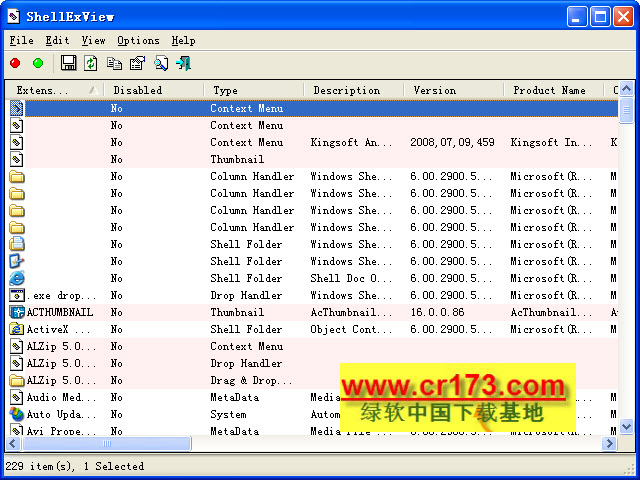Viewport: 640px width, 480px height.
Task: Click the Exit door toolbar icon
Action: tap(184, 63)
